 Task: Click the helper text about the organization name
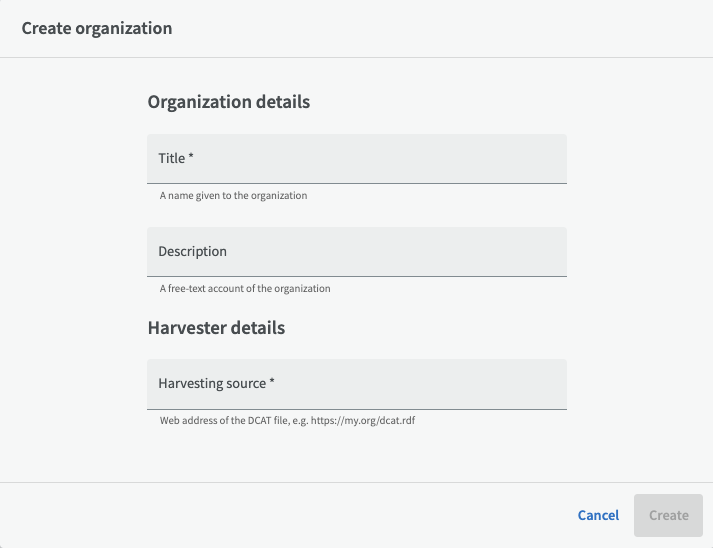tap(233, 196)
